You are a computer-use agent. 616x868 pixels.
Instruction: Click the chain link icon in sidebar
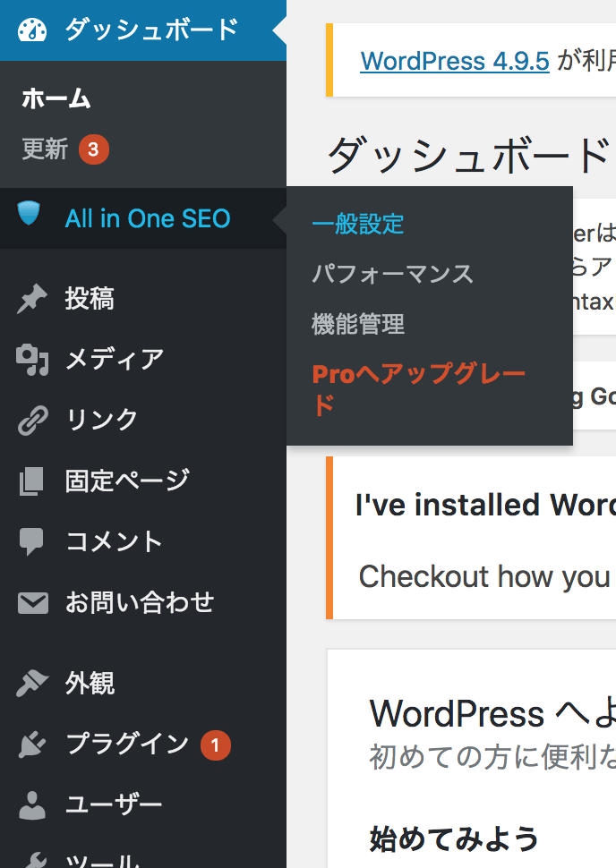pyautogui.click(x=32, y=420)
